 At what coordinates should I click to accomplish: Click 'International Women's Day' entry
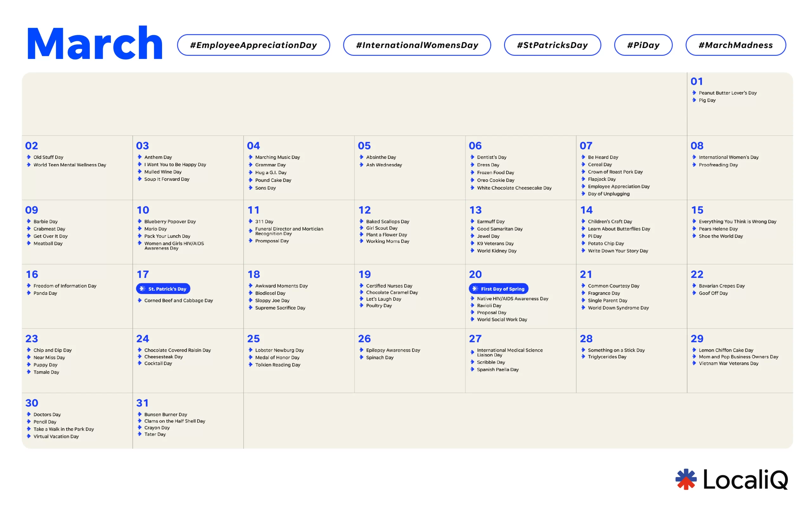click(x=729, y=157)
